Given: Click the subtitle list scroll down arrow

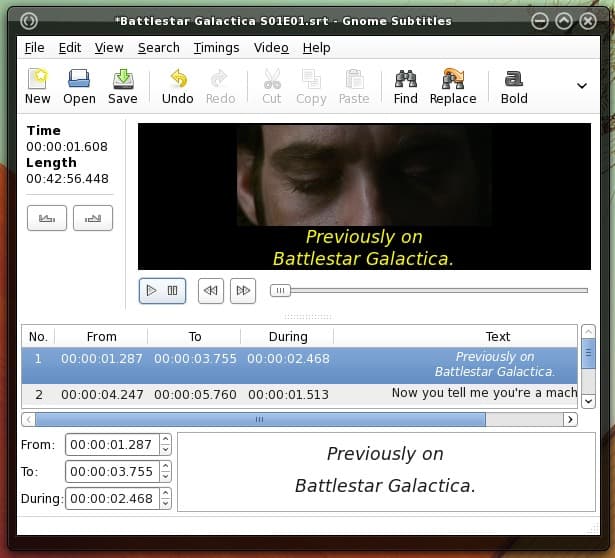Looking at the screenshot, I should click(x=588, y=401).
